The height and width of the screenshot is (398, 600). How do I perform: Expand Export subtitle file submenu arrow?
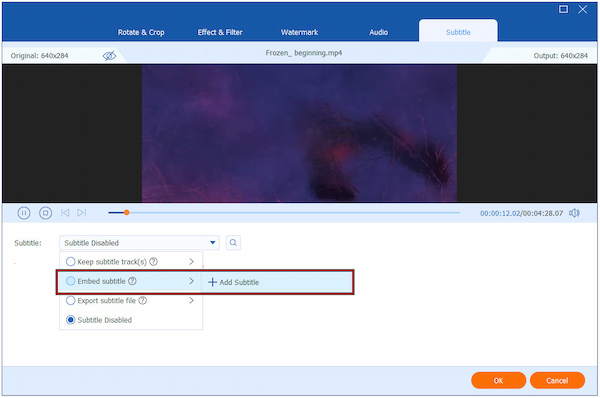(x=191, y=301)
